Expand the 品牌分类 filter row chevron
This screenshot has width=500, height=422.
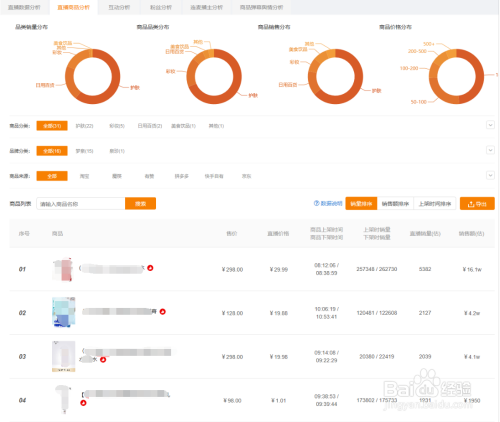click(490, 150)
